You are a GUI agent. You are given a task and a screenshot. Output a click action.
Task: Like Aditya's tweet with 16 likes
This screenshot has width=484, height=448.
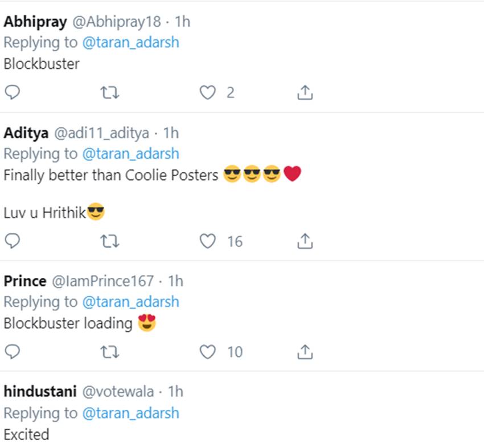(207, 241)
